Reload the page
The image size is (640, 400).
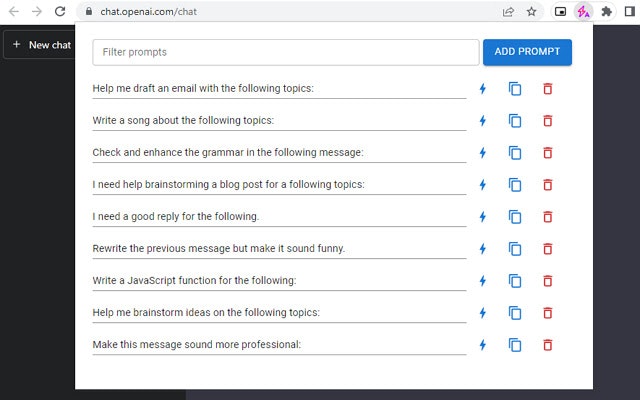(60, 11)
